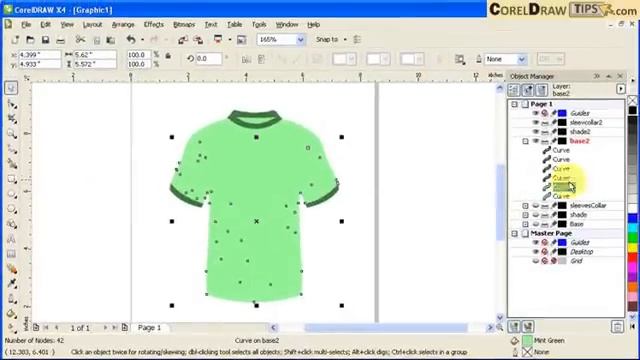Click New Layer icon at docker bottom
640x360 pixels.
point(514,326)
